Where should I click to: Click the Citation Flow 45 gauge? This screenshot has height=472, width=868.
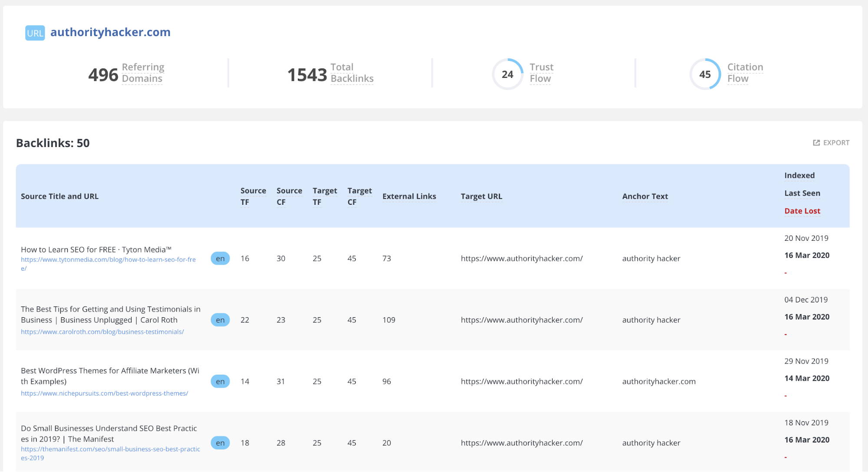click(x=705, y=74)
